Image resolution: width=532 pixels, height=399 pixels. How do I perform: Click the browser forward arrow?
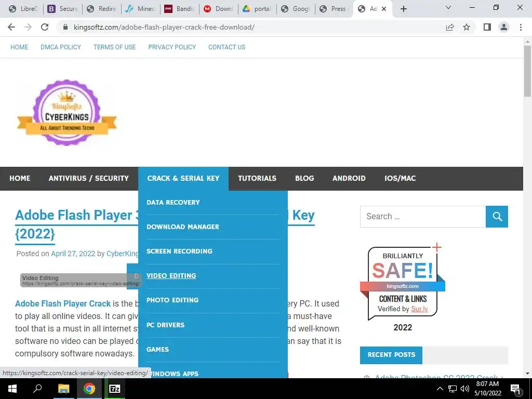tap(28, 27)
